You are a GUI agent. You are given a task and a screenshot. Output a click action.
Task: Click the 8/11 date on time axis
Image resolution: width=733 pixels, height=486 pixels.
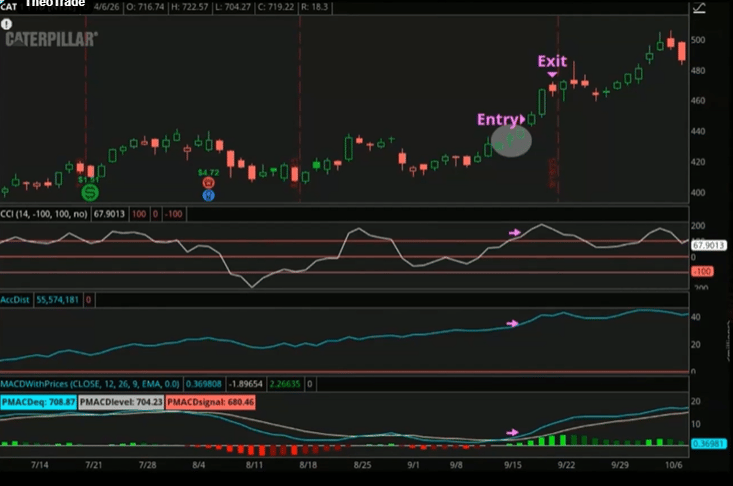point(254,465)
